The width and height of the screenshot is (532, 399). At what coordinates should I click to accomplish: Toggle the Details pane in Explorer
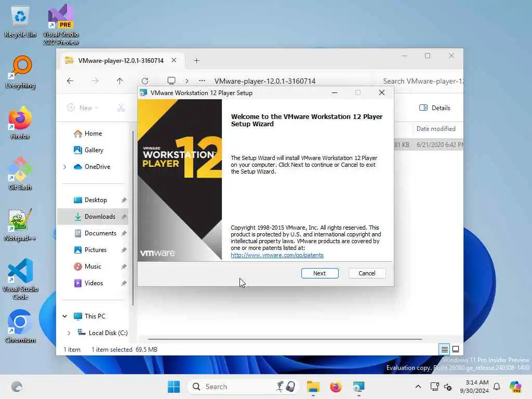435,108
